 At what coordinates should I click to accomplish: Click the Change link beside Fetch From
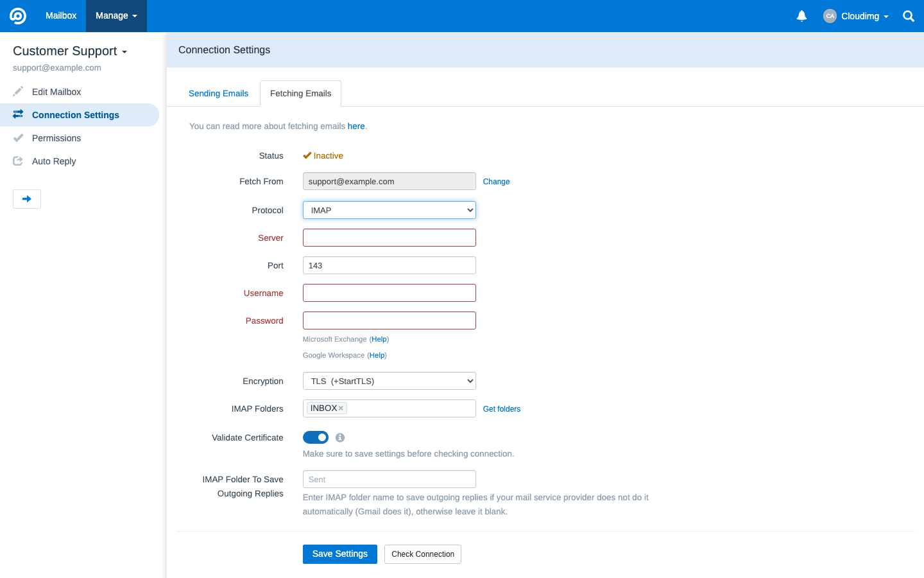coord(497,182)
